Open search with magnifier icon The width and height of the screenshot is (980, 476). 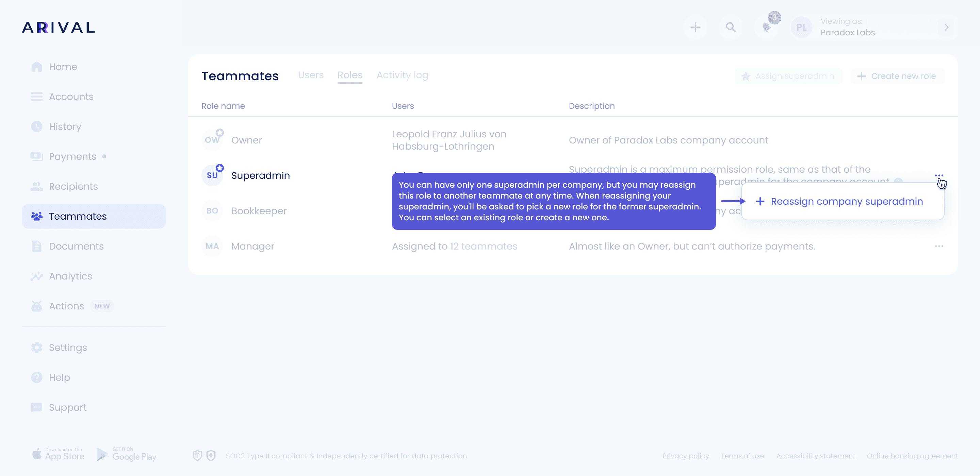pos(731,28)
